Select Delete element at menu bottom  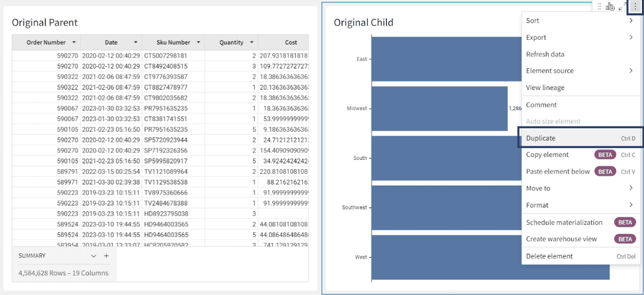coord(546,256)
